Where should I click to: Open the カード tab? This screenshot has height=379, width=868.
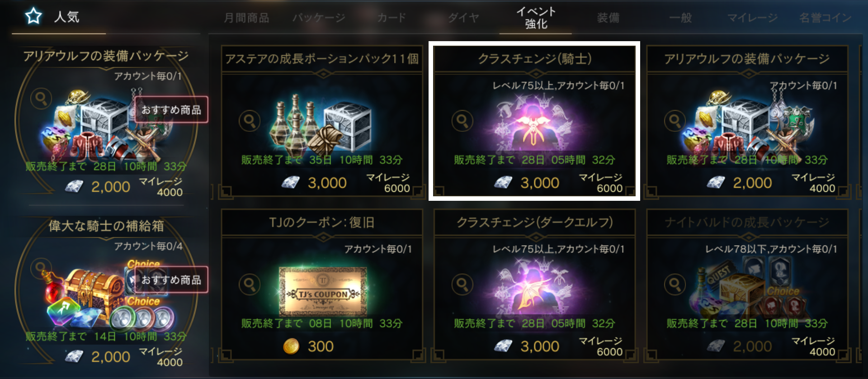[392, 18]
